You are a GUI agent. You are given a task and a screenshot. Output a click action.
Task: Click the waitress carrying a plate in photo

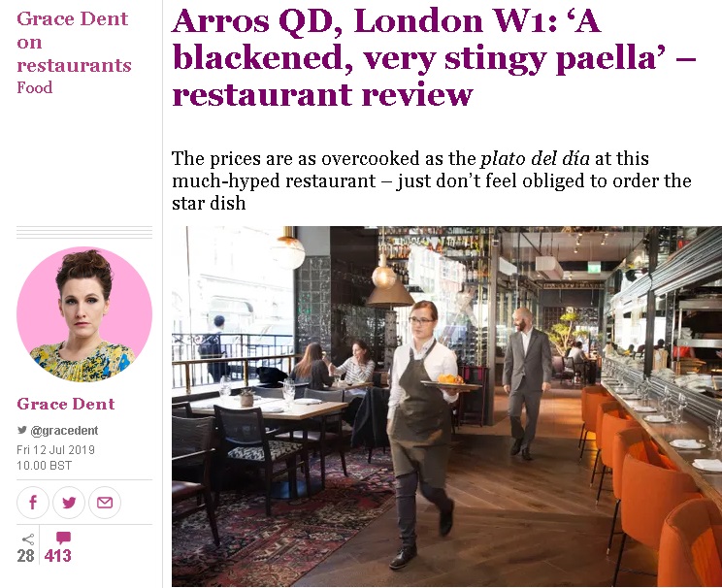[424, 435]
